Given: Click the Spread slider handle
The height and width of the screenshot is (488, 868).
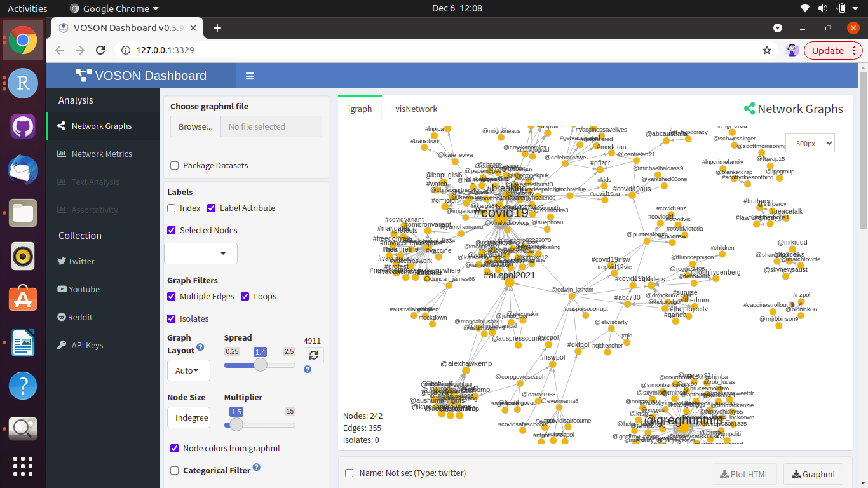Looking at the screenshot, I should 261,365.
